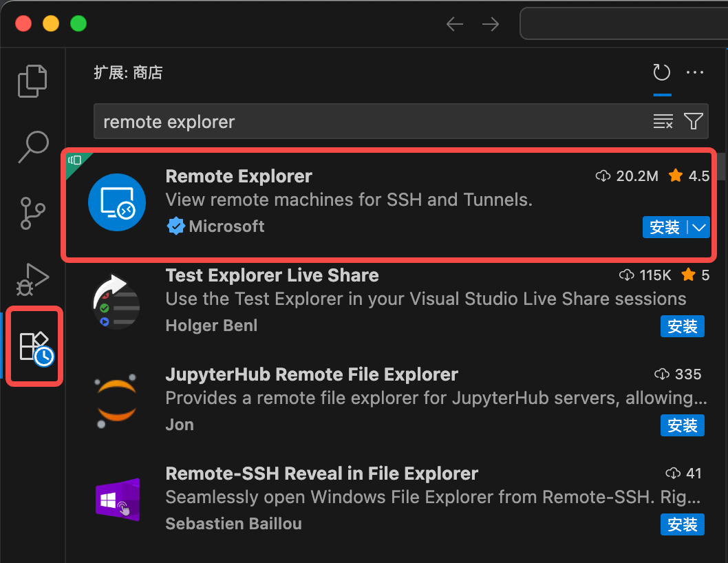Image resolution: width=728 pixels, height=563 pixels.
Task: Install JupyterHub Remote File Explorer
Action: pos(682,425)
